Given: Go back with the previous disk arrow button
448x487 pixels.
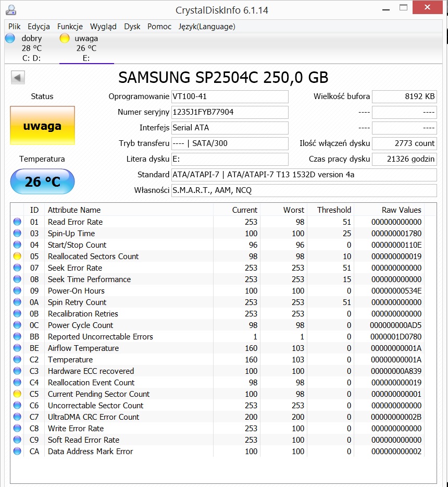Looking at the screenshot, I should click(18, 77).
